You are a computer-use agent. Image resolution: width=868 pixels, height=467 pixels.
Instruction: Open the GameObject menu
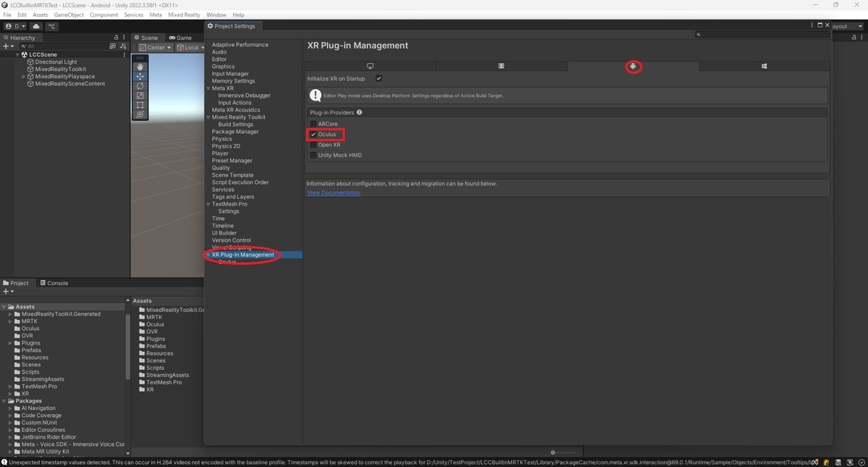tap(69, 14)
